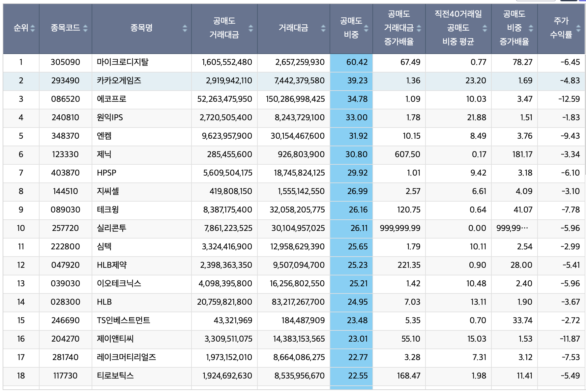
Task: Select stock name 에코프로
Action: click(x=111, y=99)
